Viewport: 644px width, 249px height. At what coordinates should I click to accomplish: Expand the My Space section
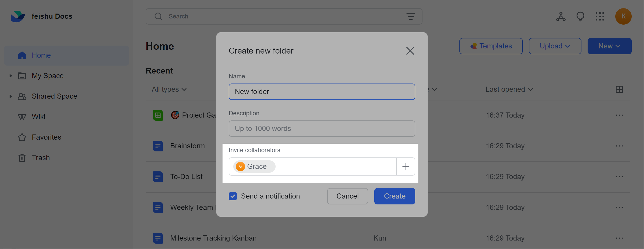(10, 76)
